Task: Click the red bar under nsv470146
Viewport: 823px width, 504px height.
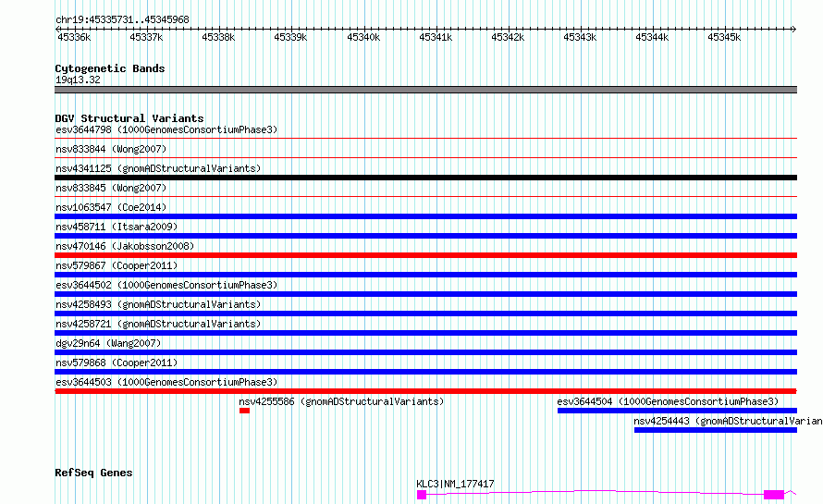Action: pyautogui.click(x=425, y=255)
